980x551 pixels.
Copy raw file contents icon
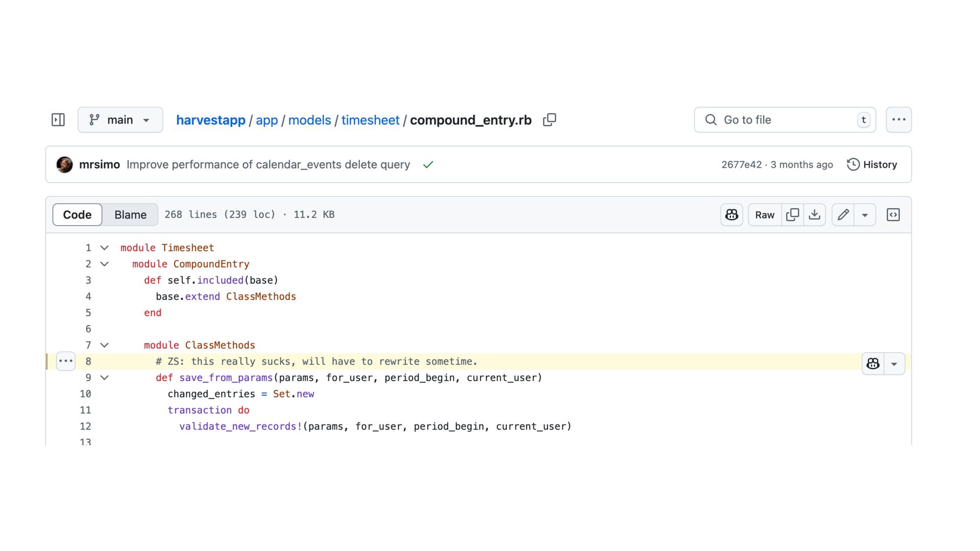pyautogui.click(x=793, y=215)
